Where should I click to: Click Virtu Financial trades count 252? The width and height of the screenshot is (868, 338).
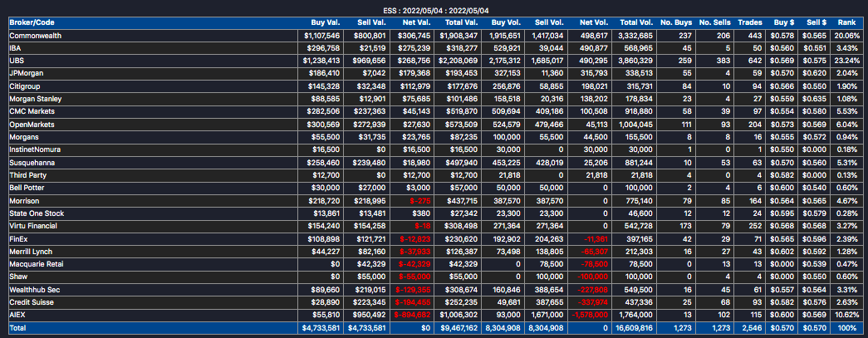pyautogui.click(x=756, y=226)
